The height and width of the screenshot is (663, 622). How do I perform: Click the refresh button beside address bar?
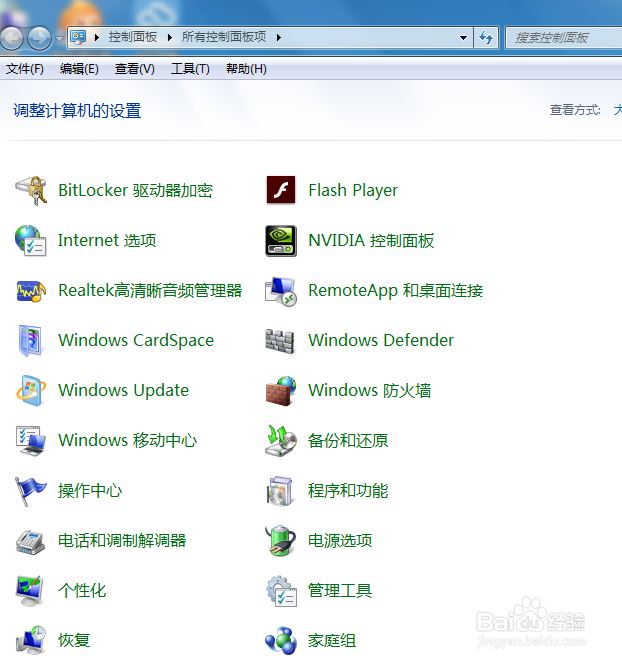pos(486,38)
